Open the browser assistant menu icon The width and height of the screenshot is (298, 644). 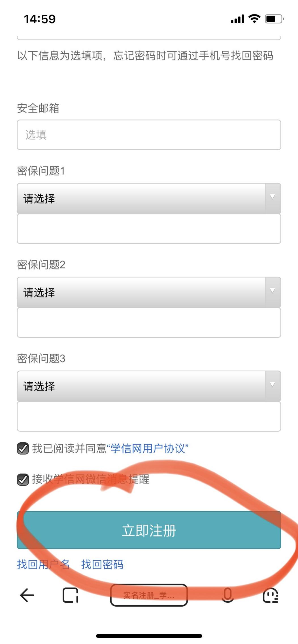point(271,595)
